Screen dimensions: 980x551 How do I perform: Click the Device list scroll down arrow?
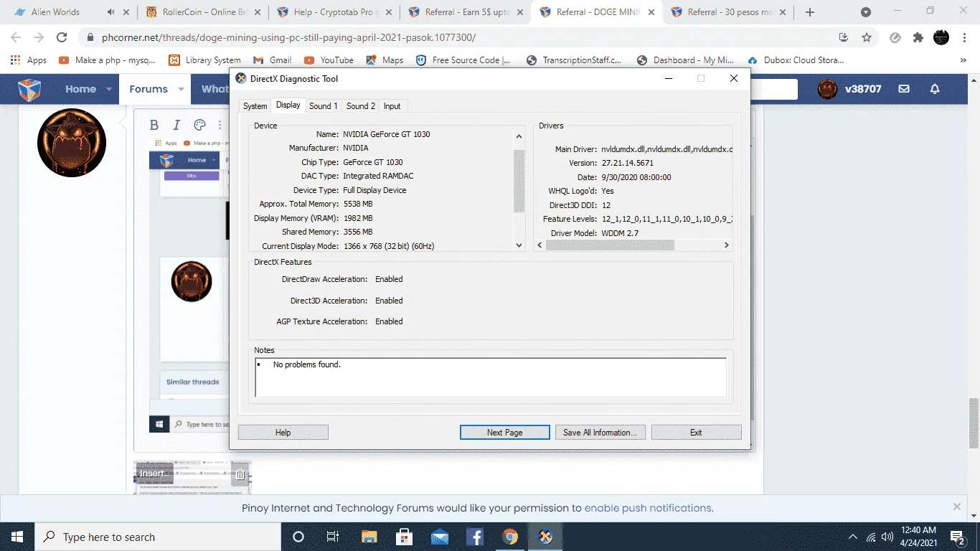(x=519, y=245)
